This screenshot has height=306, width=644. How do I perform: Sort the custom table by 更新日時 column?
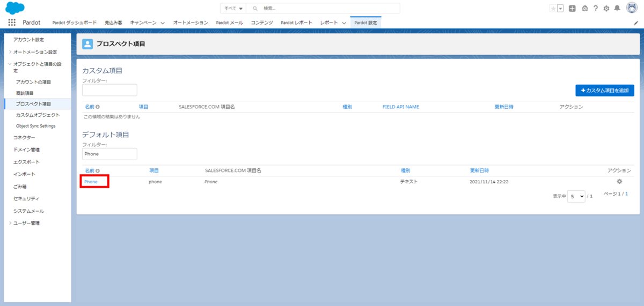coord(504,107)
